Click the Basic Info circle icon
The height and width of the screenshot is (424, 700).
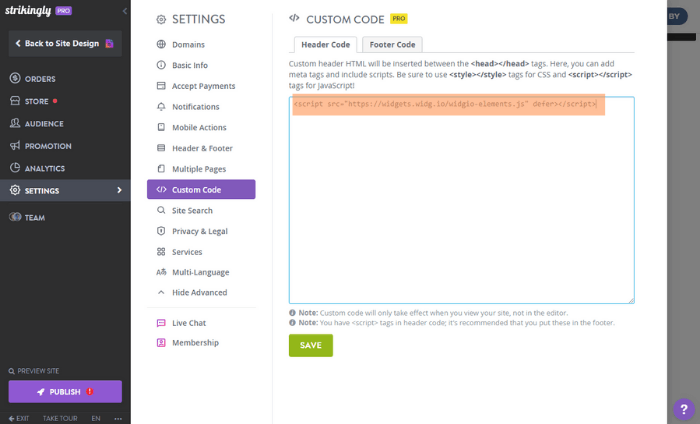point(161,65)
